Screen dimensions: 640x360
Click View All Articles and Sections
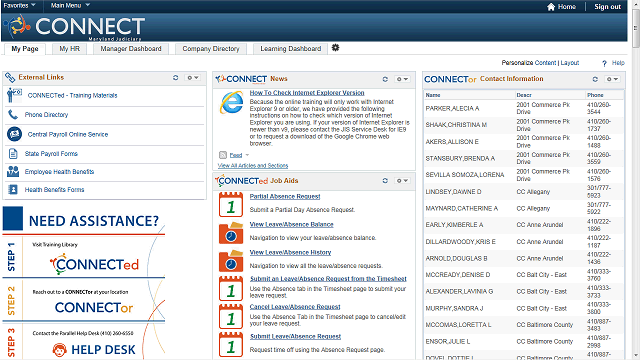point(253,165)
